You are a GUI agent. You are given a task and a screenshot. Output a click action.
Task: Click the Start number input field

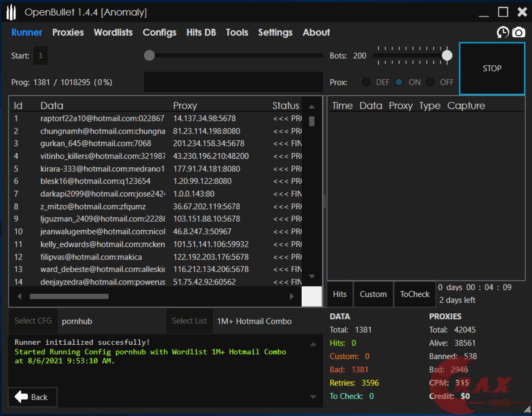[x=41, y=56]
